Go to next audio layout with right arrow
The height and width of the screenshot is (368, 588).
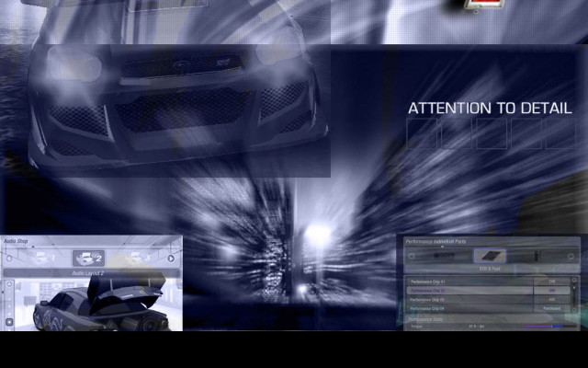171,259
